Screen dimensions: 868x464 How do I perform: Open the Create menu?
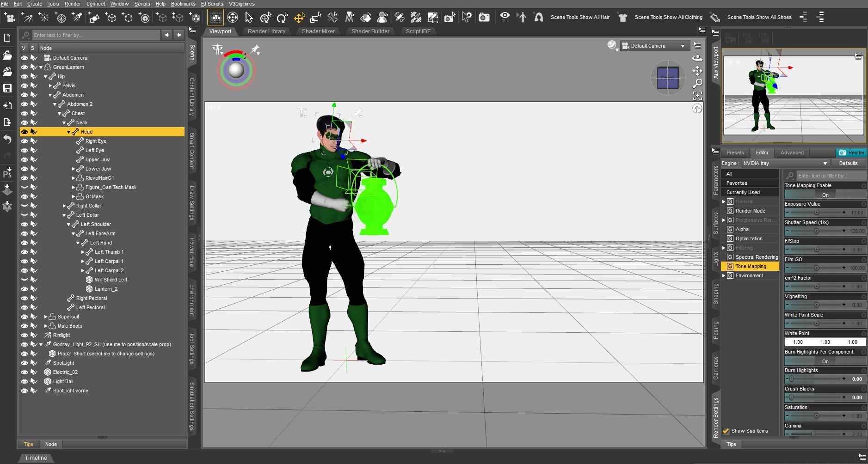point(35,4)
